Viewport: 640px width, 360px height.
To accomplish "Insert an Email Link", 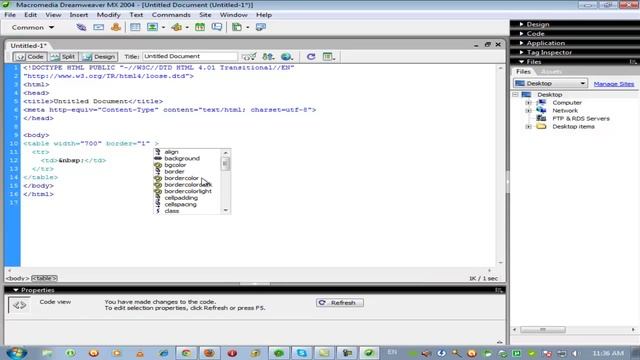I will 98,27.
